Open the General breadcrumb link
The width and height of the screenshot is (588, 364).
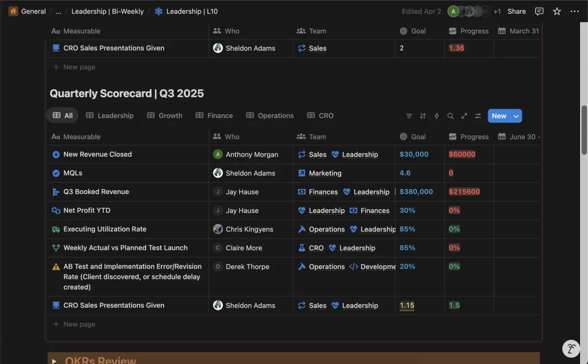point(33,11)
